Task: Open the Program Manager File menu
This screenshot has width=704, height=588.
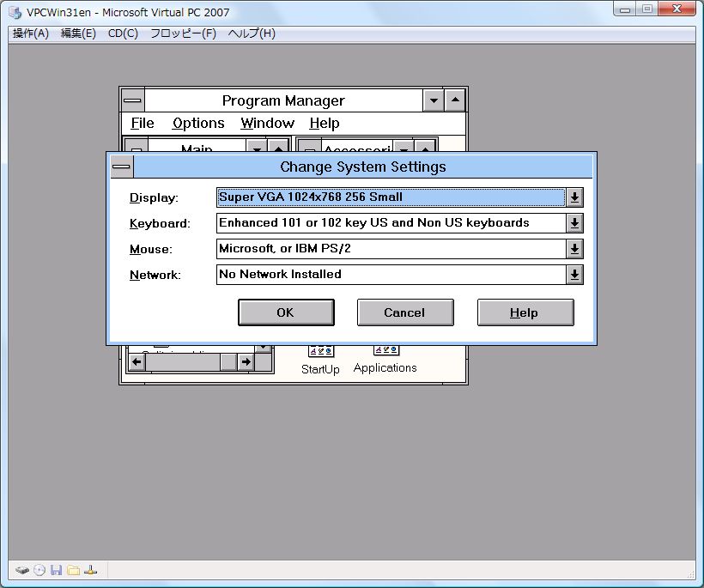Action: 143,123
